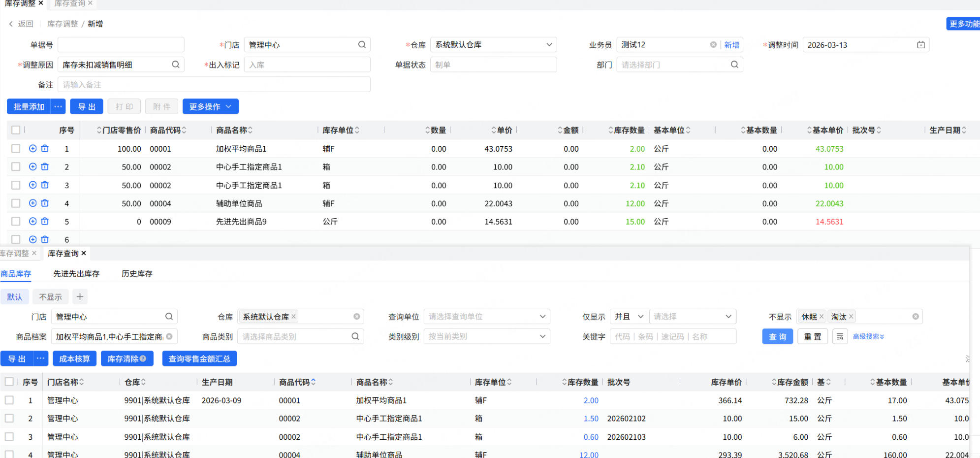Viewport: 980px width, 458px height.
Task: Clear the 业务员 field with the X icon
Action: pyautogui.click(x=713, y=45)
